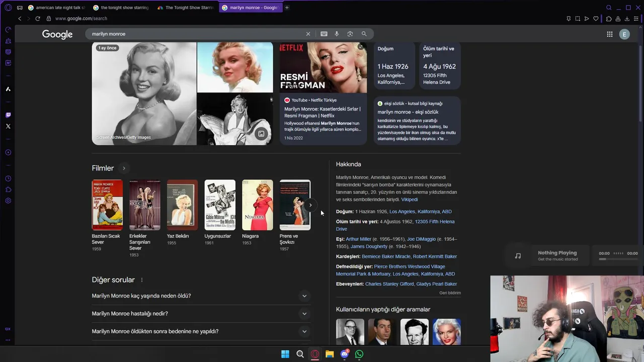644x362 pixels.
Task: Add page to bookmarks heart icon
Action: (596, 19)
